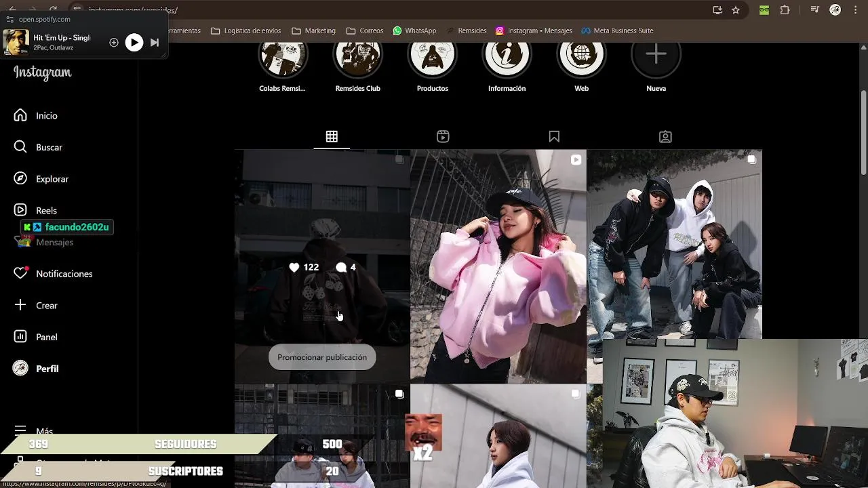The image size is (868, 488).
Task: Open the Información highlight
Action: tap(507, 66)
